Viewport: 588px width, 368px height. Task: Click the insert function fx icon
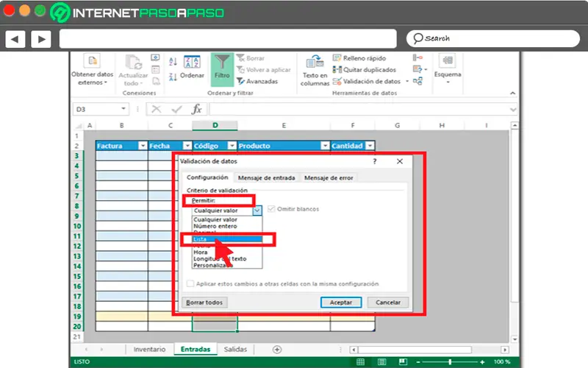[x=196, y=109]
